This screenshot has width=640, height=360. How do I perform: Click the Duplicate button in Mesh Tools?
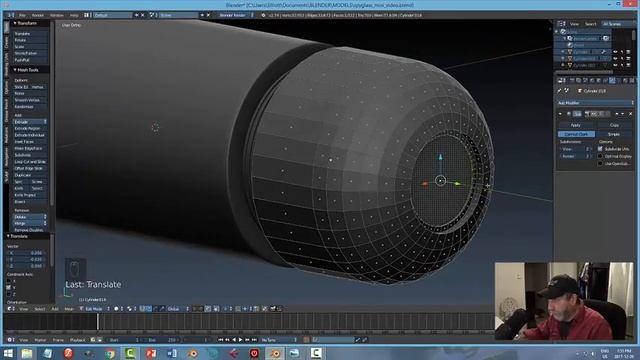30,175
